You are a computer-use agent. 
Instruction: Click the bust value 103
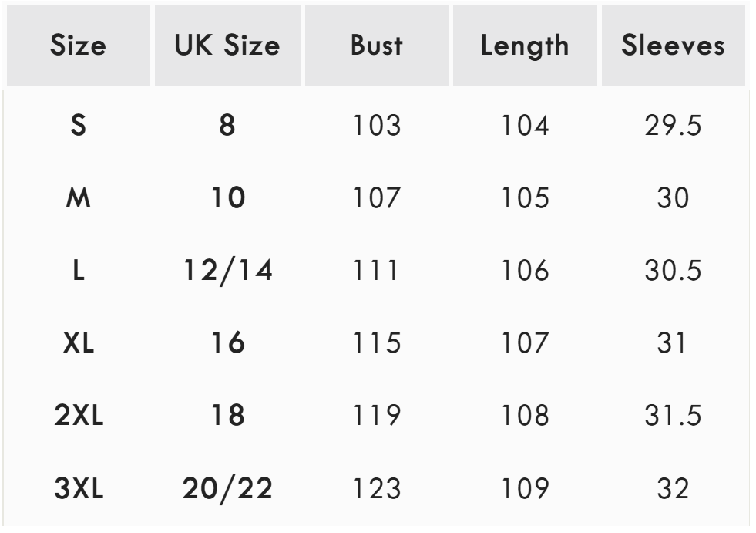(x=376, y=126)
